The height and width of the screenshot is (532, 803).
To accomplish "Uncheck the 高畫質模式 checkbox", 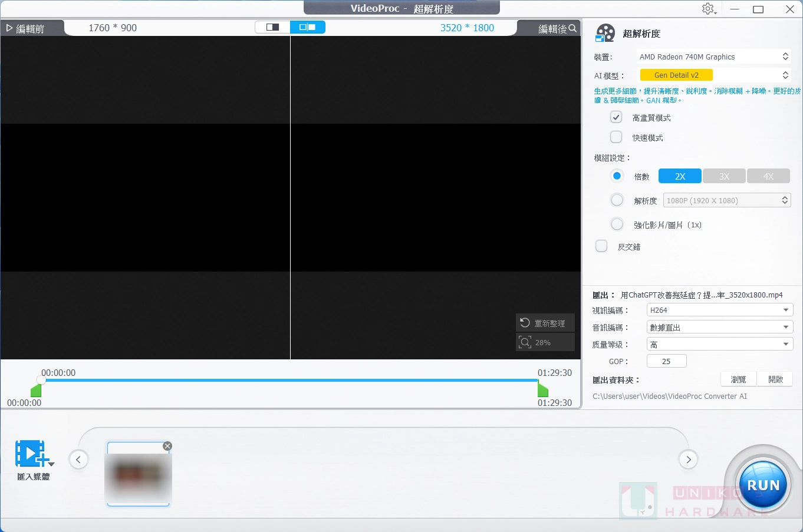I will [x=616, y=117].
